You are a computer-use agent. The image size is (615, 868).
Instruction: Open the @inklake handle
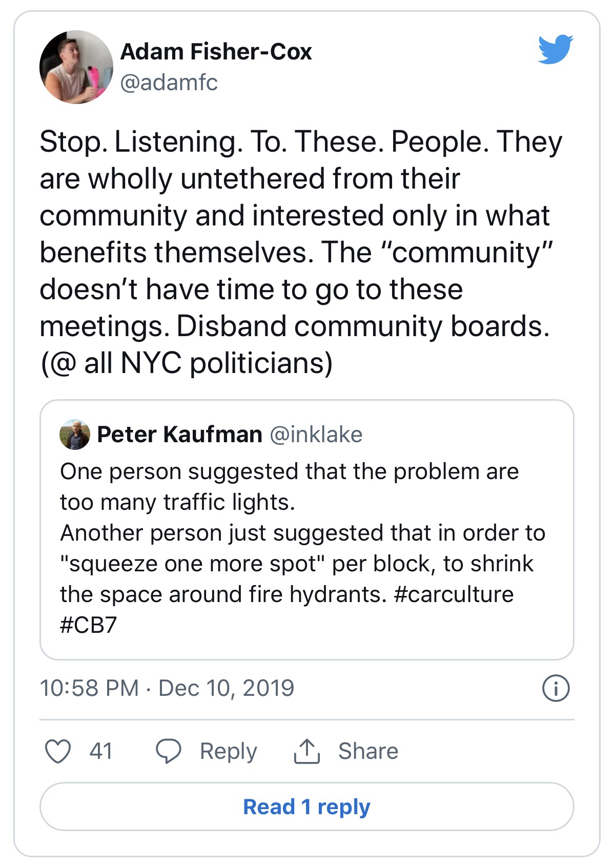coord(316,435)
